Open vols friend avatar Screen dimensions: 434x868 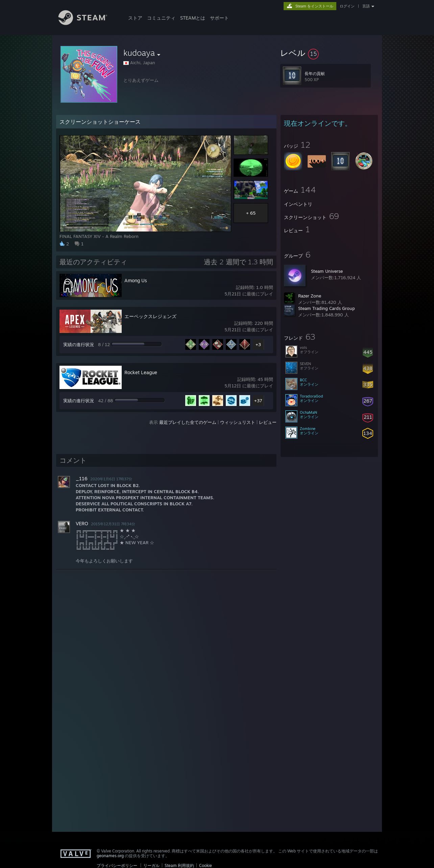click(291, 351)
